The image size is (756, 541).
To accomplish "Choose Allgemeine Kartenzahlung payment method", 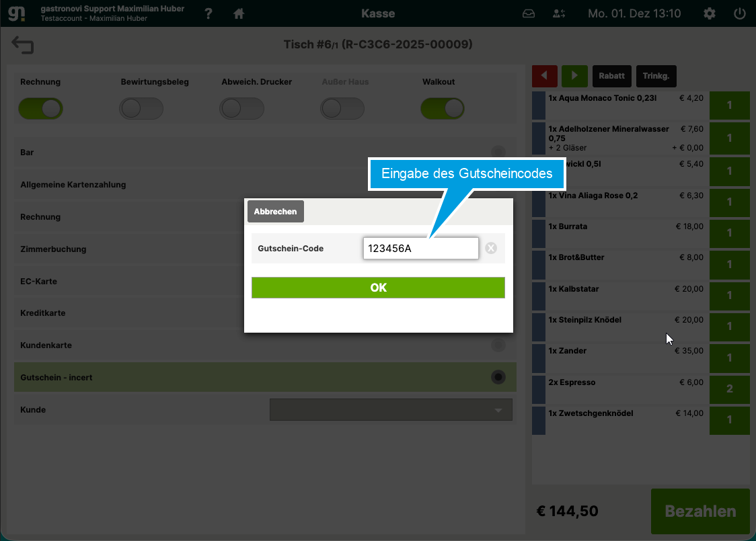I will pyautogui.click(x=265, y=185).
